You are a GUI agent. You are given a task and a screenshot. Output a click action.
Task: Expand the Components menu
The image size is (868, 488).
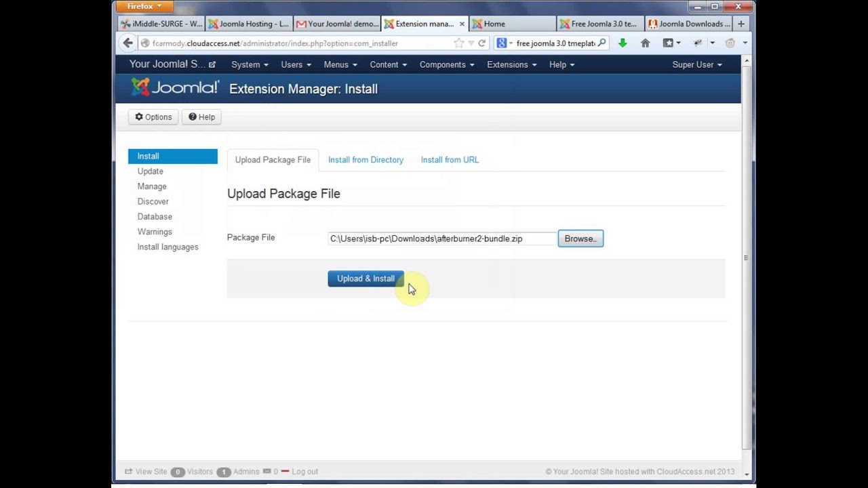click(x=446, y=64)
